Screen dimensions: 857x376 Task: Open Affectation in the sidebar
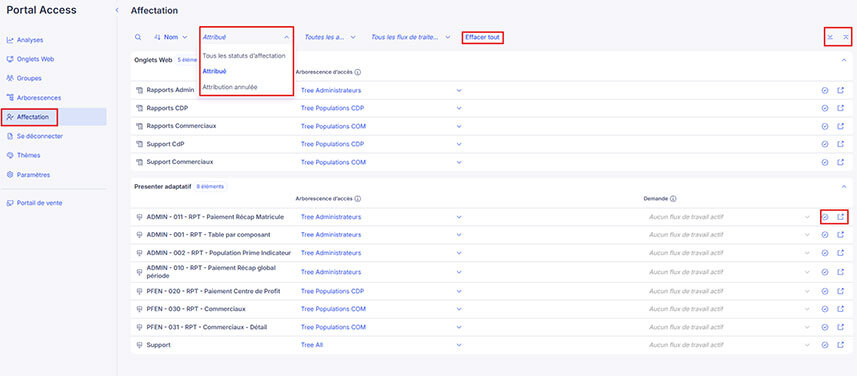click(54, 117)
